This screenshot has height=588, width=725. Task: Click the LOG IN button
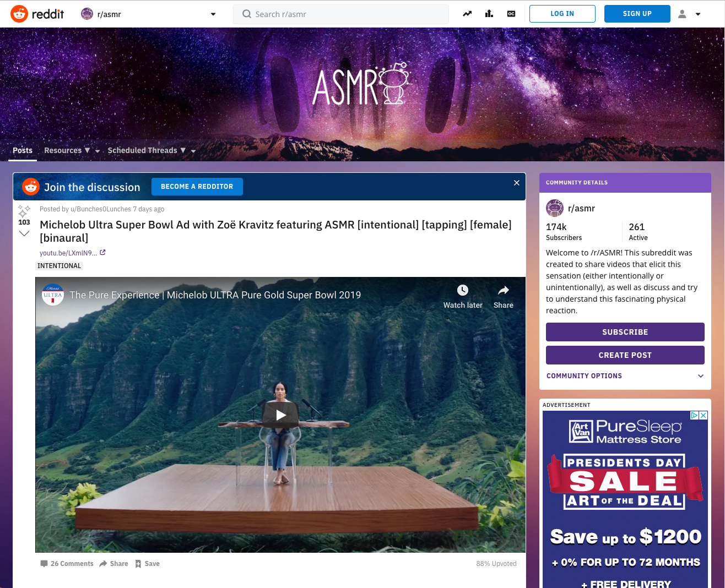pyautogui.click(x=562, y=14)
